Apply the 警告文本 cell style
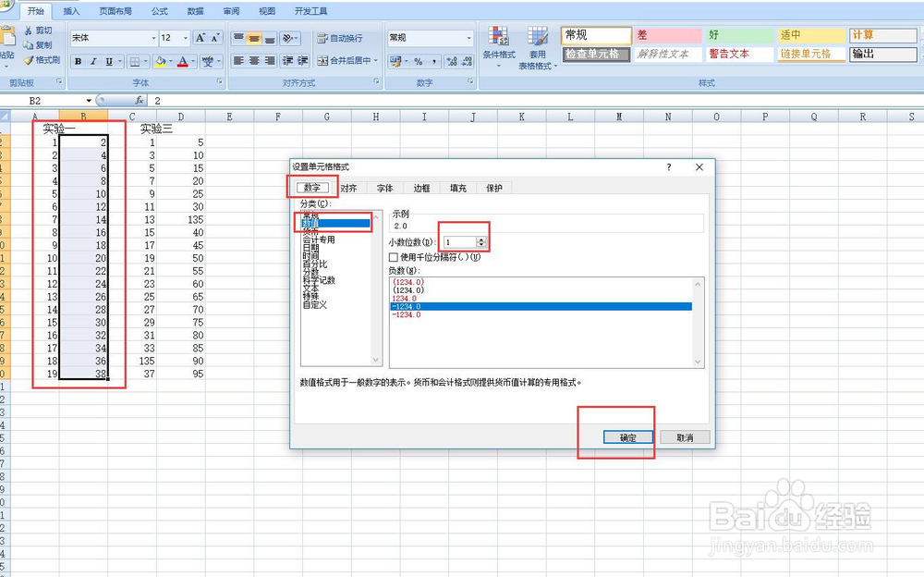 pyautogui.click(x=739, y=55)
